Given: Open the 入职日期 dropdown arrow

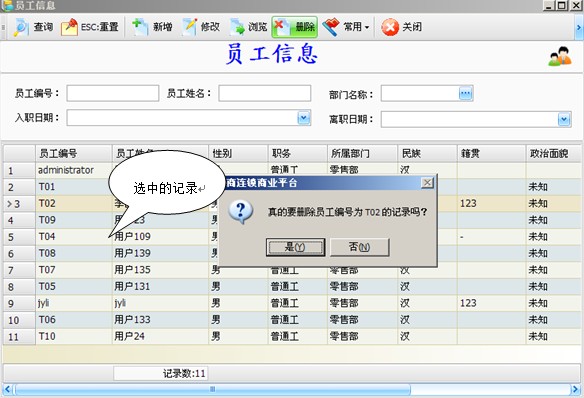Looking at the screenshot, I should point(304,118).
